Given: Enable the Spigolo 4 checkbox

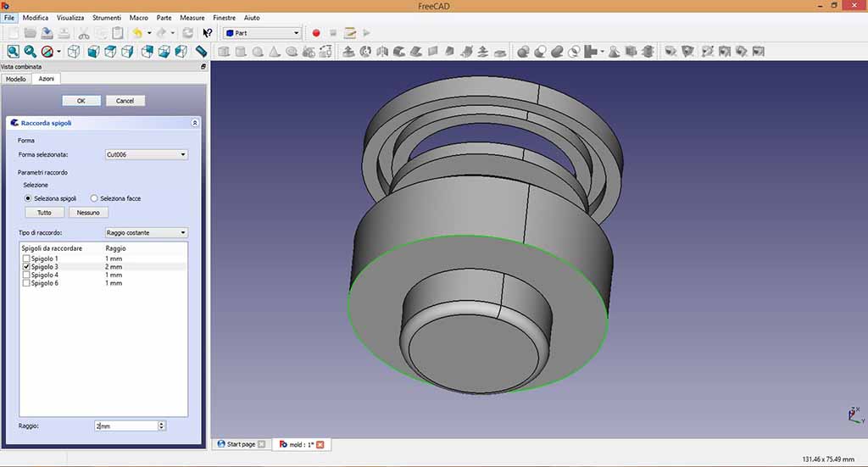Looking at the screenshot, I should point(26,275).
